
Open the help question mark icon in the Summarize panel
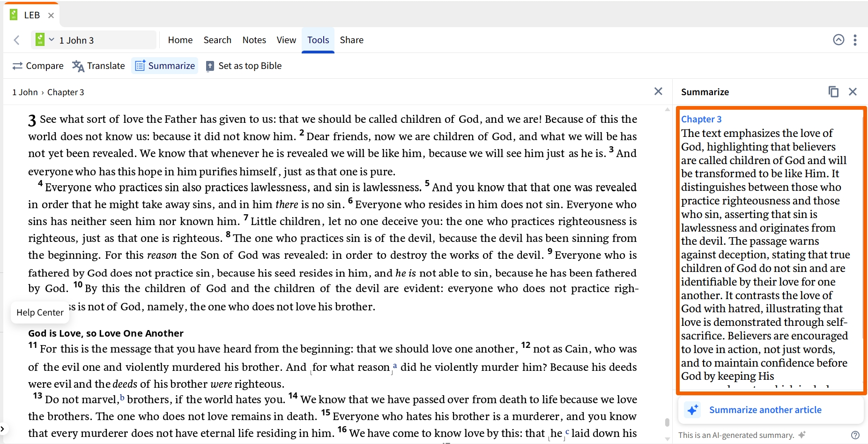point(855,435)
